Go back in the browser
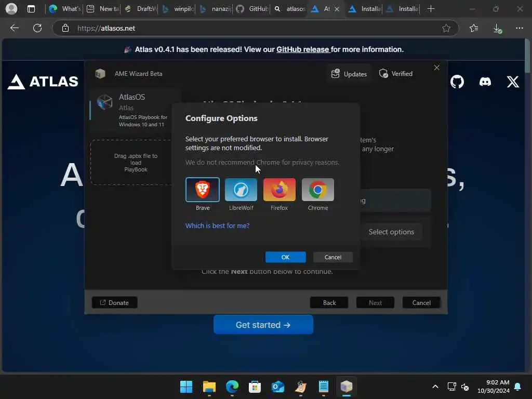 pos(14,28)
